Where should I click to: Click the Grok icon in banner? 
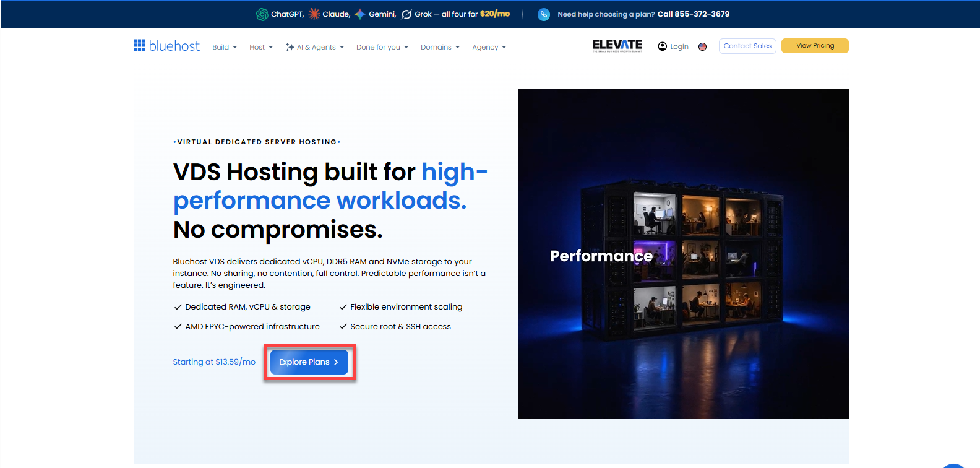click(x=406, y=14)
